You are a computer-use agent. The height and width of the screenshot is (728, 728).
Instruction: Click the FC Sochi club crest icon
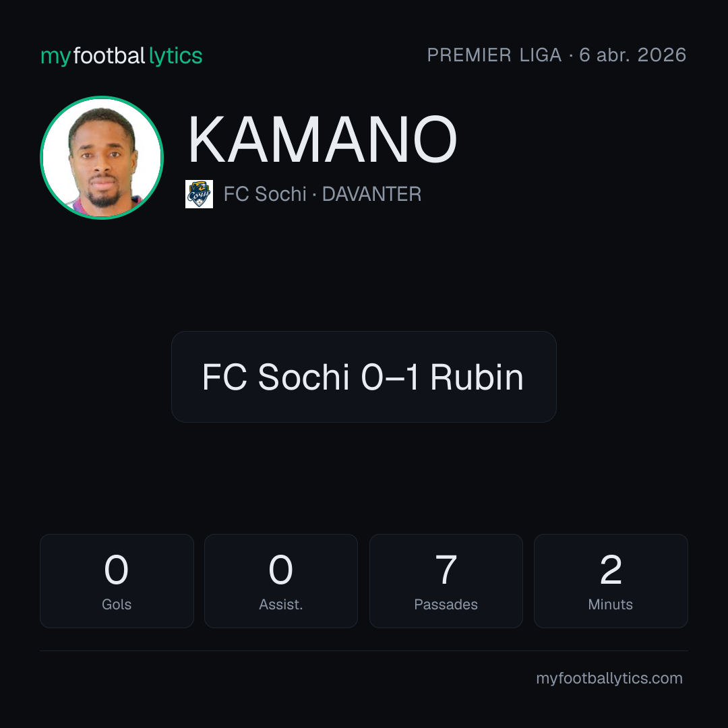(x=199, y=194)
